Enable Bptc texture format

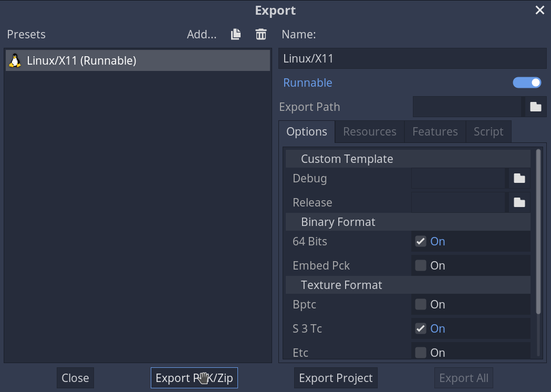(421, 304)
